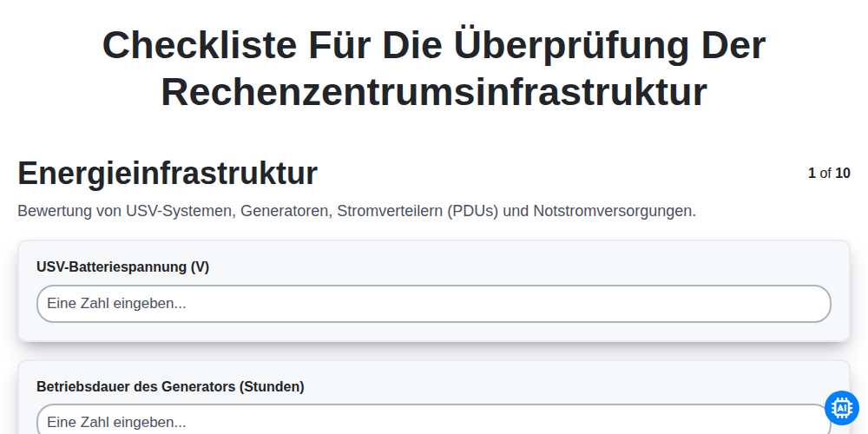The image size is (868, 434).
Task: Click the Betriebsdauer des Generators (Stunden) label
Action: coord(170,386)
